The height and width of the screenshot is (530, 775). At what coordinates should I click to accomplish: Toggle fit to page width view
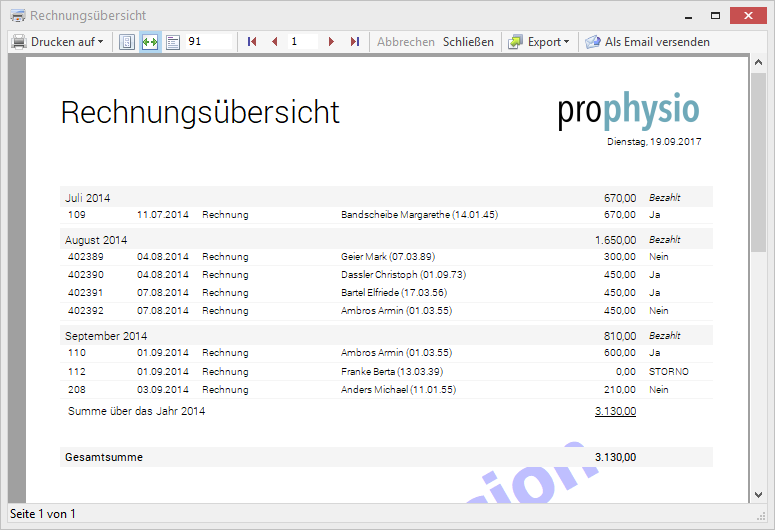pos(150,42)
